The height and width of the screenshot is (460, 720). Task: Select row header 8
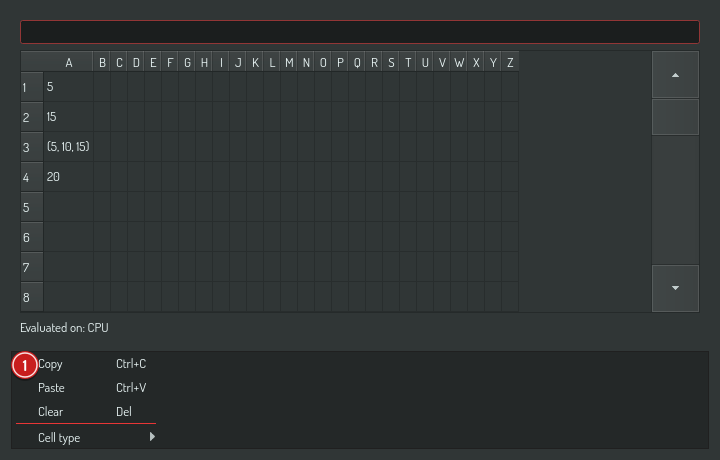coord(32,297)
